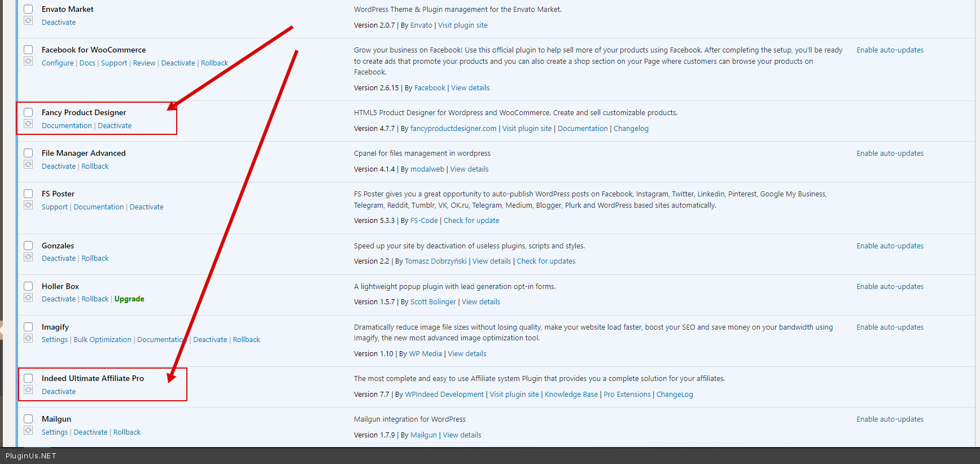
Task: Click the refresh icon for Holler Box plugin
Action: [x=28, y=298]
